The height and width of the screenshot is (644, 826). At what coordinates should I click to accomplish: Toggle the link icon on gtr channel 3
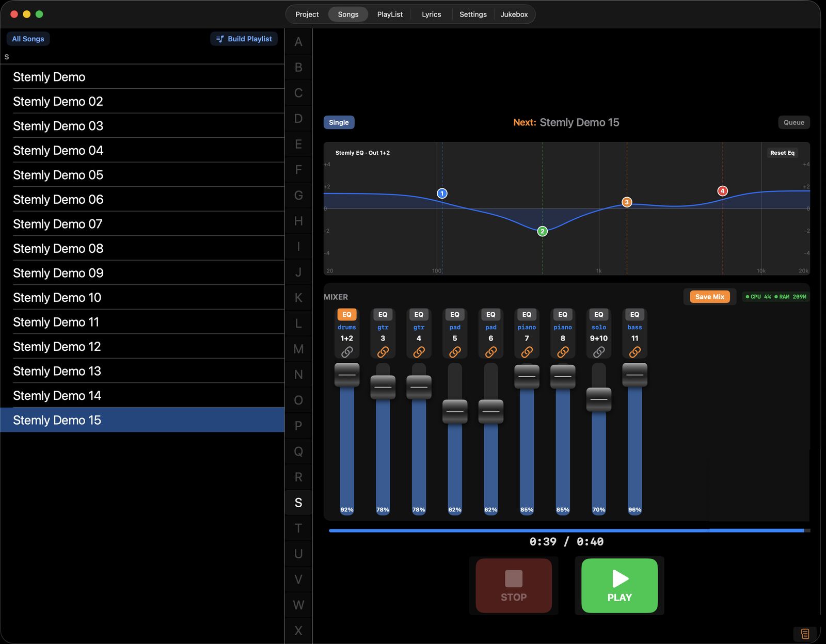[x=383, y=352]
